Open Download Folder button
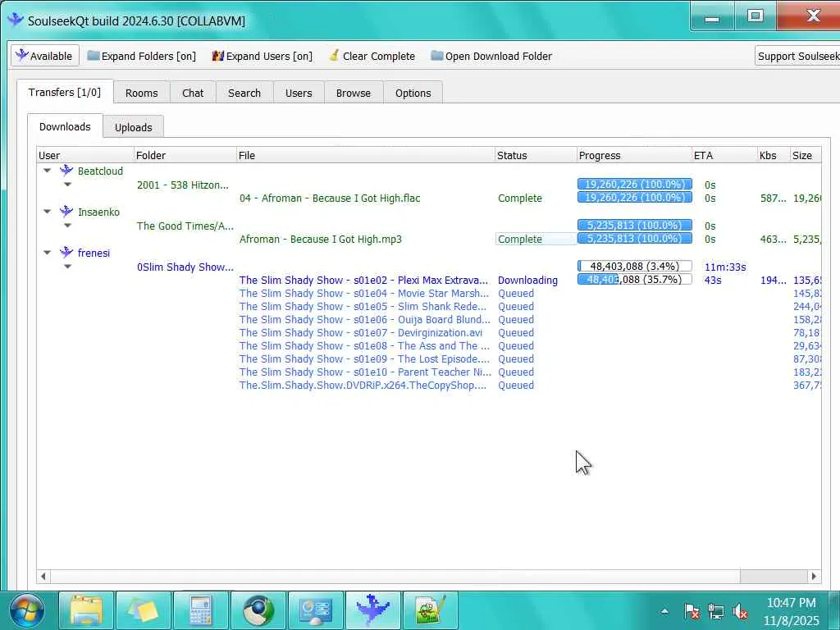The width and height of the screenshot is (840, 630). click(x=491, y=56)
